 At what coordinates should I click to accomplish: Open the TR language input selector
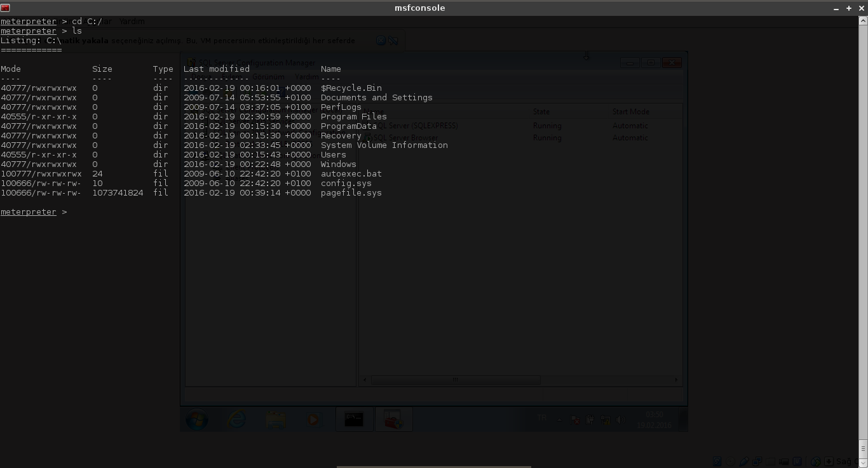(x=542, y=418)
